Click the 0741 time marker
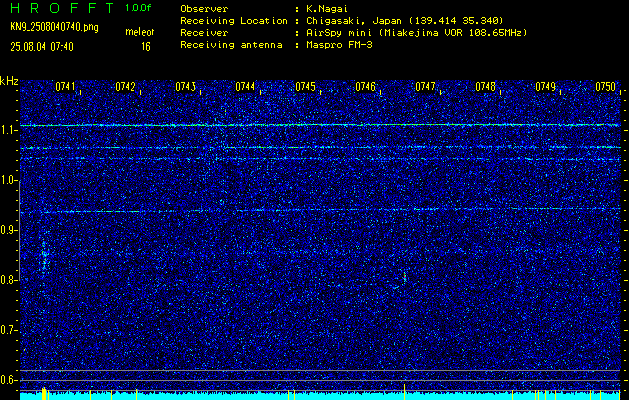Image resolution: width=629 pixels, height=400 pixels. point(65,87)
